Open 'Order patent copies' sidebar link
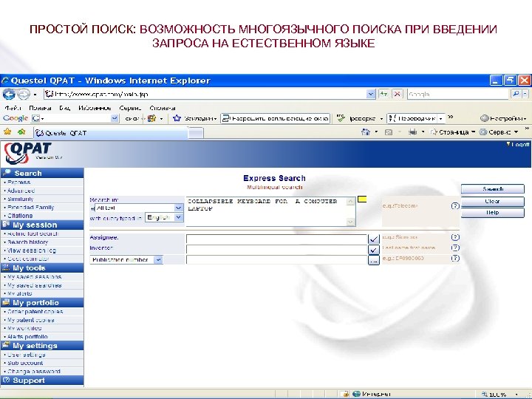The image size is (532, 399). pos(35,312)
